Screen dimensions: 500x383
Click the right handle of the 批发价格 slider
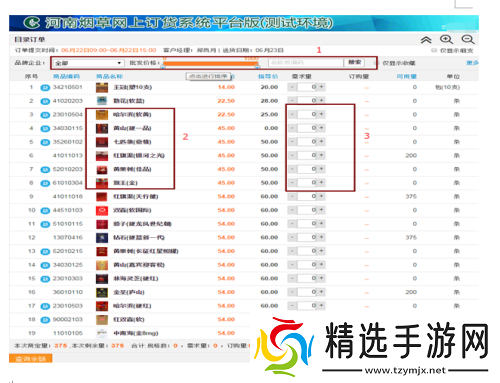(257, 67)
